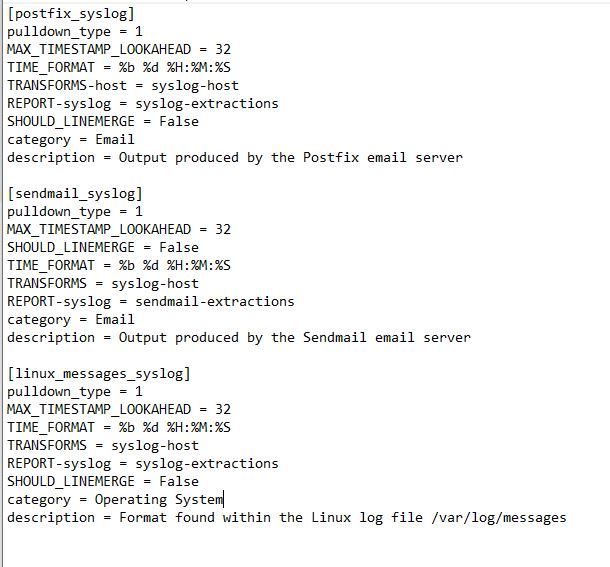Viewport: 610px width, 567px height.
Task: Place cursor on [sendmail_syslog] header line
Action: pyautogui.click(x=75, y=194)
